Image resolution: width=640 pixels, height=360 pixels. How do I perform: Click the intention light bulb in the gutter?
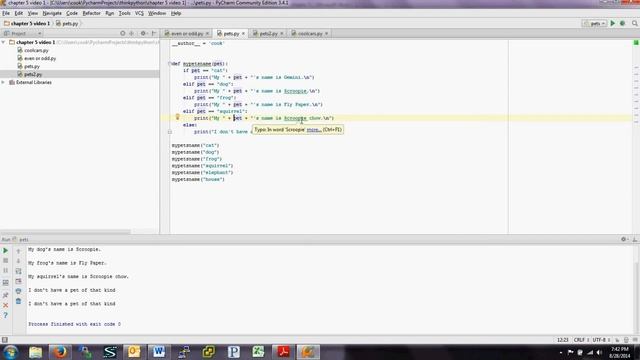coord(178,117)
